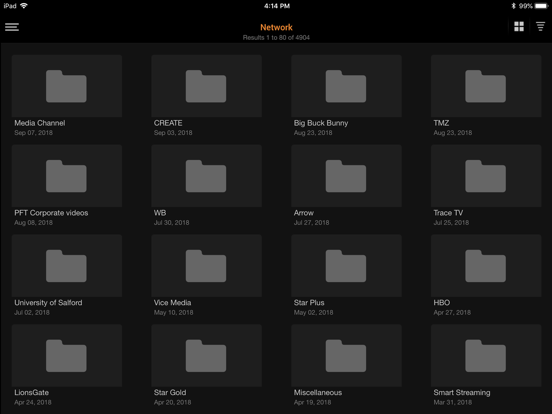Tap the 'Jul 27, 2018' date

(x=312, y=222)
